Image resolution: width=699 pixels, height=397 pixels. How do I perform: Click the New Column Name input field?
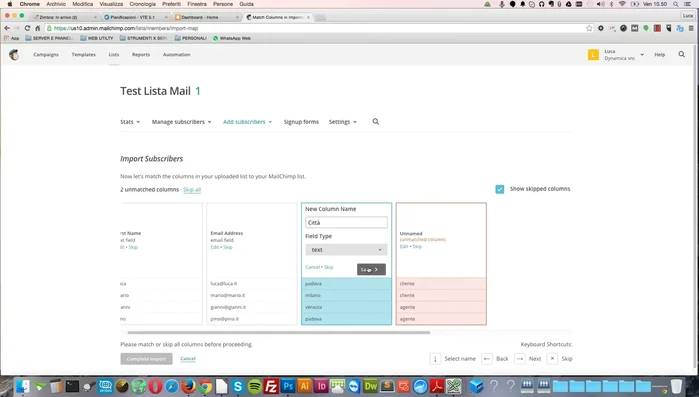point(346,222)
